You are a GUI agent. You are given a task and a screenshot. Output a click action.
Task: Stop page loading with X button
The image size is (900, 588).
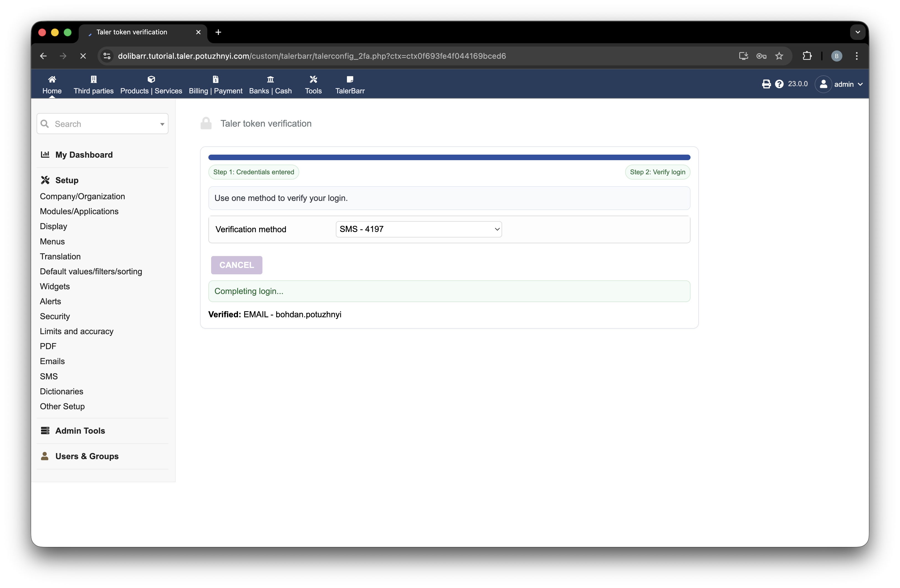[x=83, y=56]
